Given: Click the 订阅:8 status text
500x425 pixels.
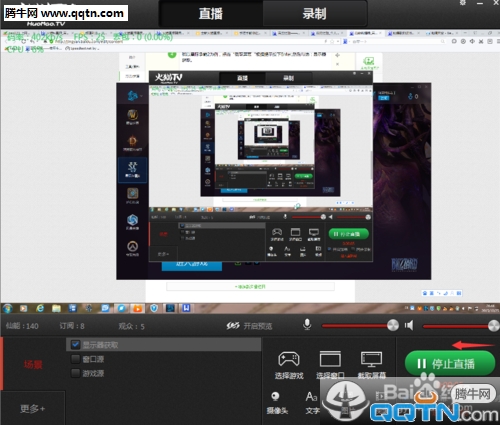Looking at the screenshot, I should tap(72, 326).
